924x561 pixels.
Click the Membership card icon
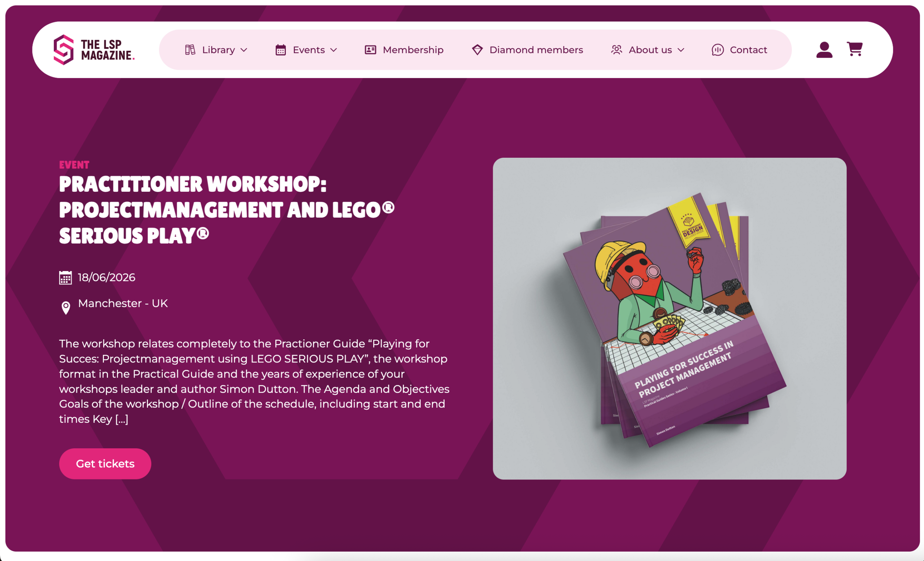pyautogui.click(x=370, y=50)
